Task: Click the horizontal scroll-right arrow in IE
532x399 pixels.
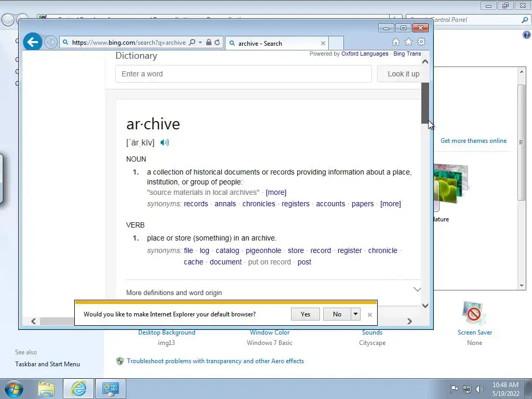Action: pos(409,321)
